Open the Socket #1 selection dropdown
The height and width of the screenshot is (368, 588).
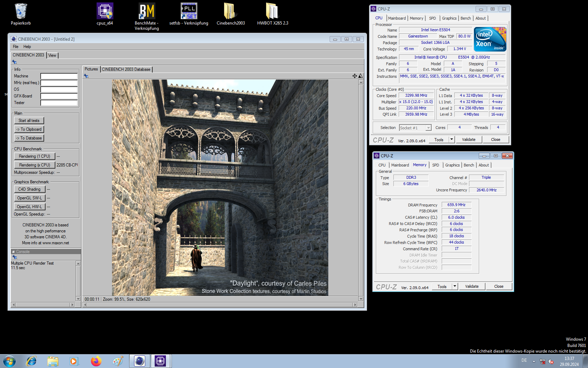415,128
